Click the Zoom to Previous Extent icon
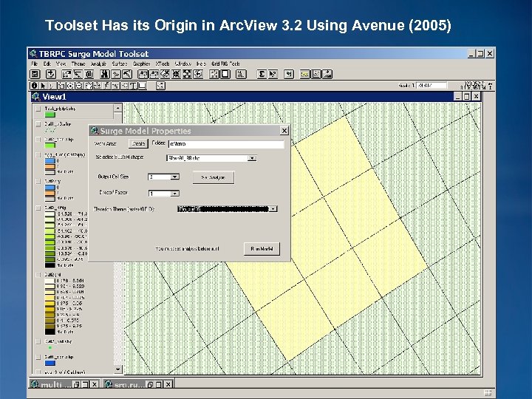532x399 pixels. 198,74
